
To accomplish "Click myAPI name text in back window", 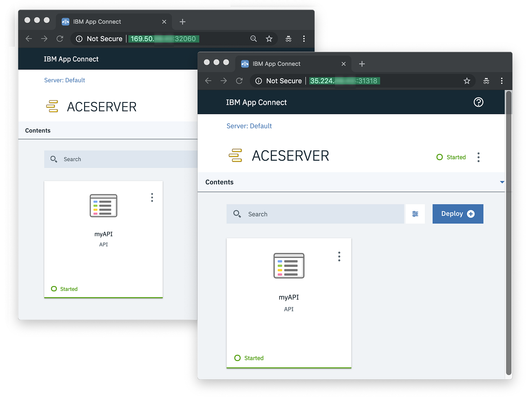I will (x=103, y=234).
